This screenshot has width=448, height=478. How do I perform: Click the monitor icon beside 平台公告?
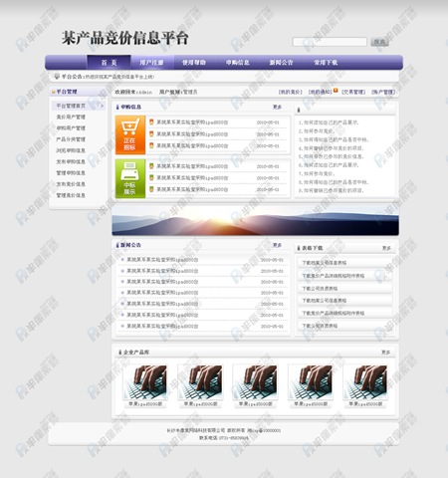pos(57,77)
